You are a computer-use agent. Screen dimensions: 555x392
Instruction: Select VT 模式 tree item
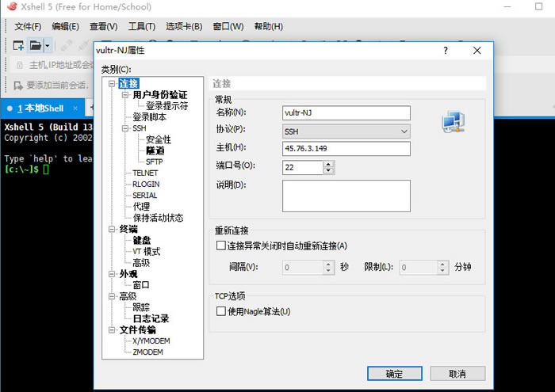[146, 251]
